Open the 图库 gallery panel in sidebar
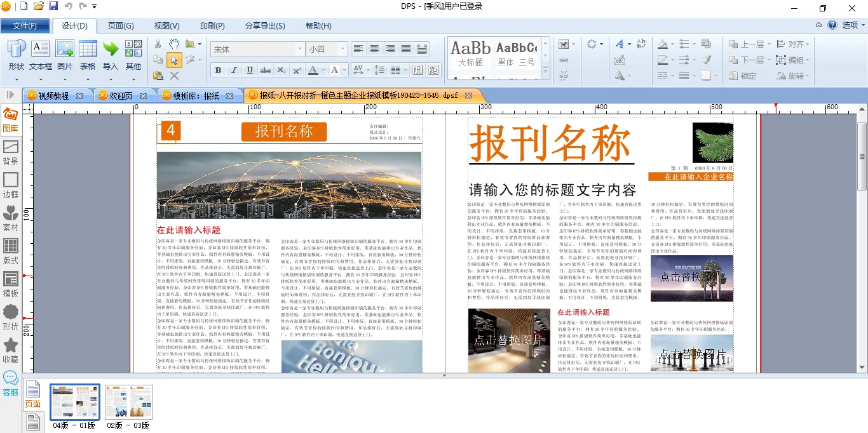Viewport: 868px width, 433px height. coord(11,119)
